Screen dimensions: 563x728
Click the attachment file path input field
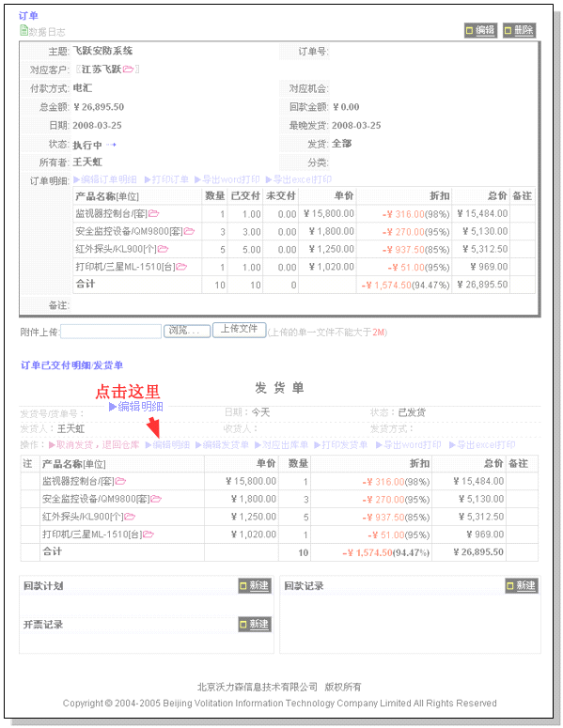(111, 332)
